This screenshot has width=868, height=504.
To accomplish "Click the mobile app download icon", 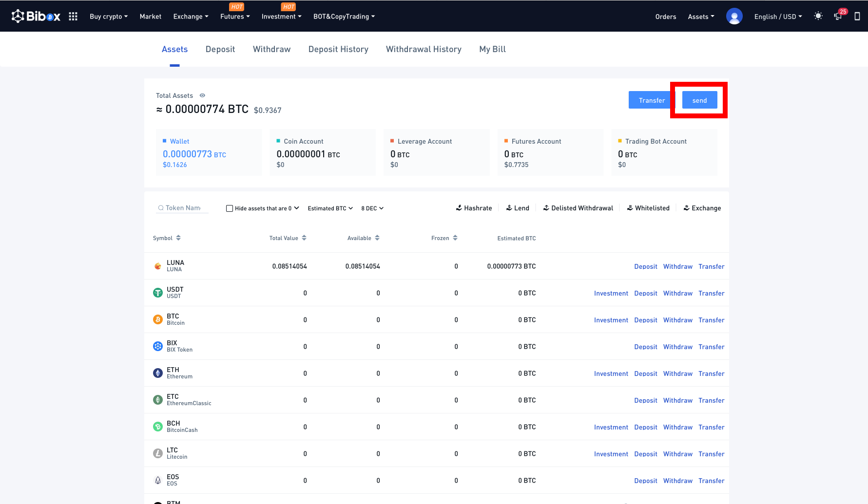I will (x=857, y=17).
